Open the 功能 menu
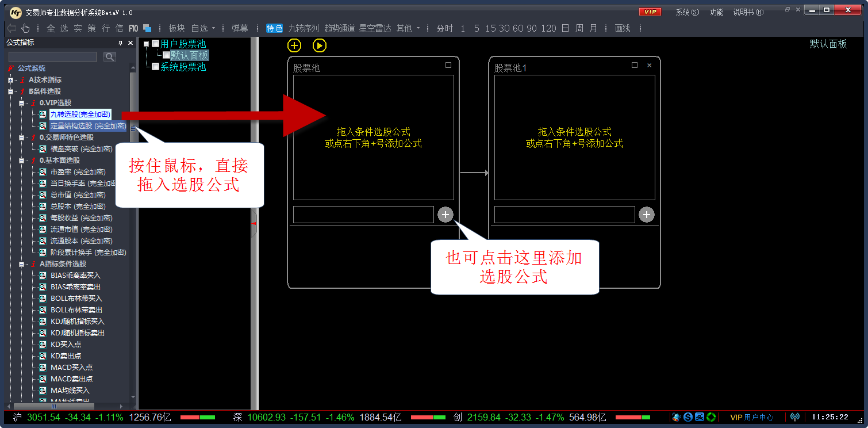Image resolution: width=868 pixels, height=428 pixels. (x=716, y=12)
